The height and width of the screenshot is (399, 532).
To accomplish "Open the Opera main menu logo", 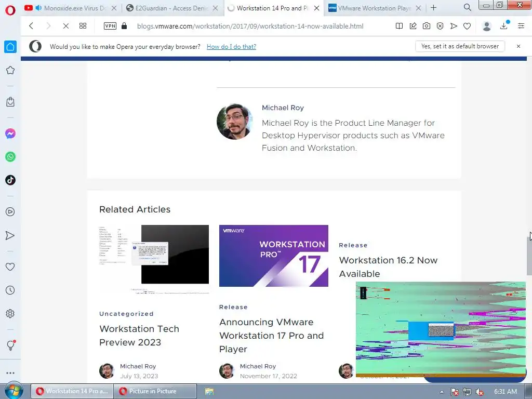I will coord(10,10).
